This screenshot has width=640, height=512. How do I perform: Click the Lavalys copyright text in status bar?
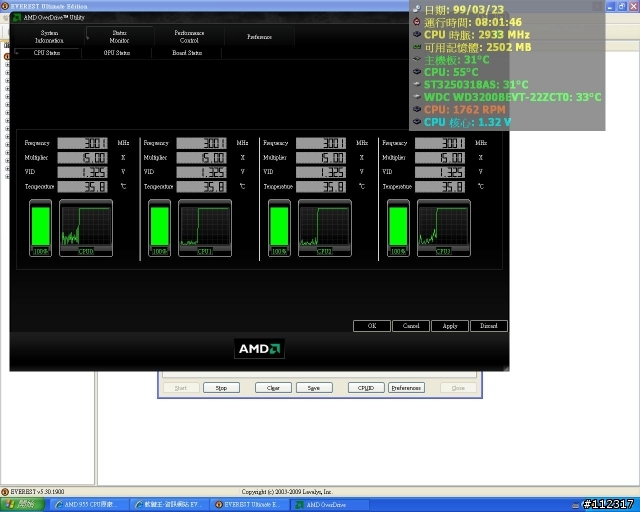coord(287,492)
